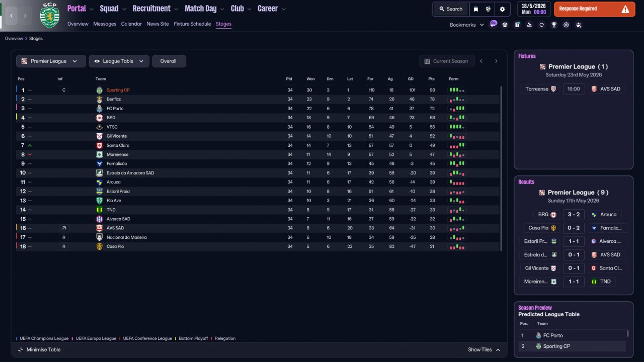Click Sporting CP form indicator bars
The width and height of the screenshot is (644, 362).
pyautogui.click(x=457, y=90)
